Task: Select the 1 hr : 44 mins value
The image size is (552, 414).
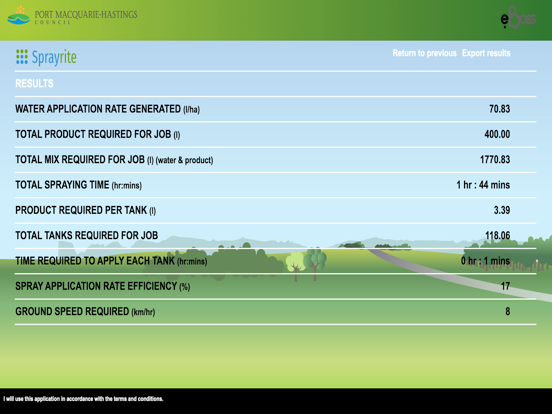Action: pos(483,185)
